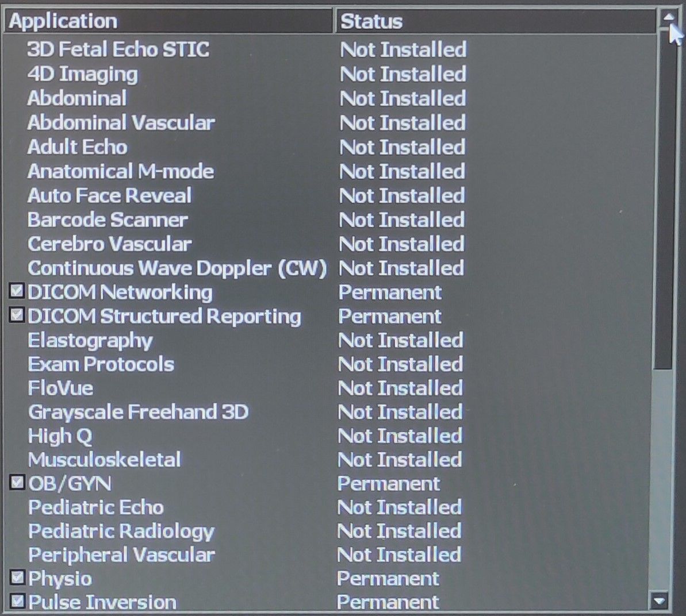The image size is (686, 616).
Task: Select the Musculoskeletal application row
Action: tap(105, 460)
